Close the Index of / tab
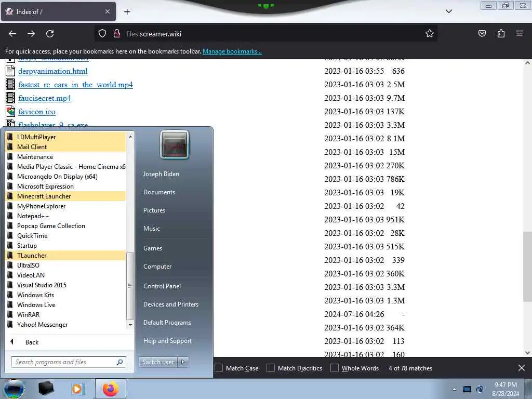 (x=107, y=11)
